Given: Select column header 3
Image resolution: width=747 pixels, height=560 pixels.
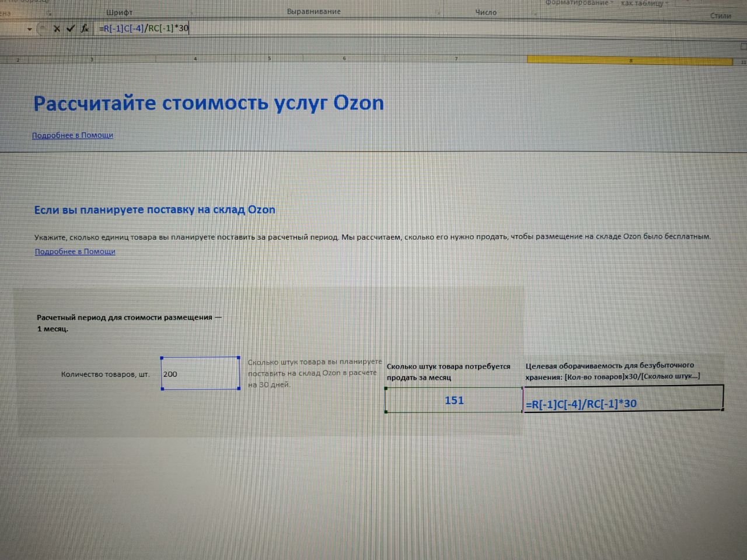Looking at the screenshot, I should coord(92,60).
